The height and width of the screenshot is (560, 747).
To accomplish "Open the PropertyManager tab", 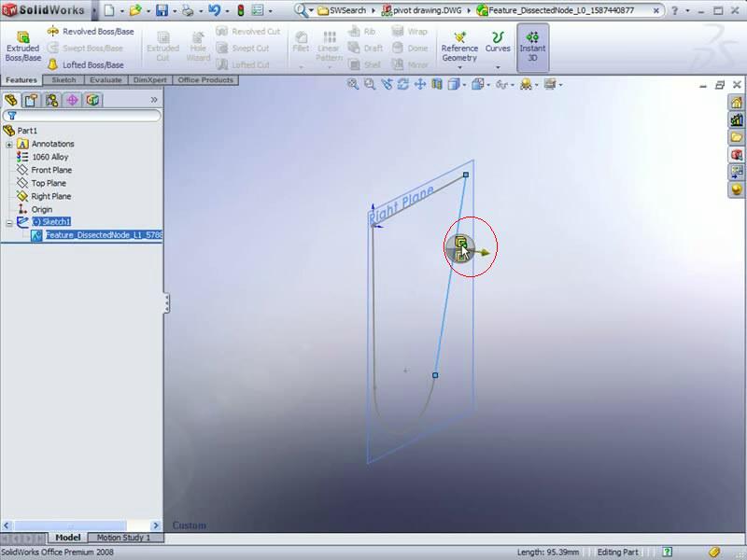I will coord(32,100).
